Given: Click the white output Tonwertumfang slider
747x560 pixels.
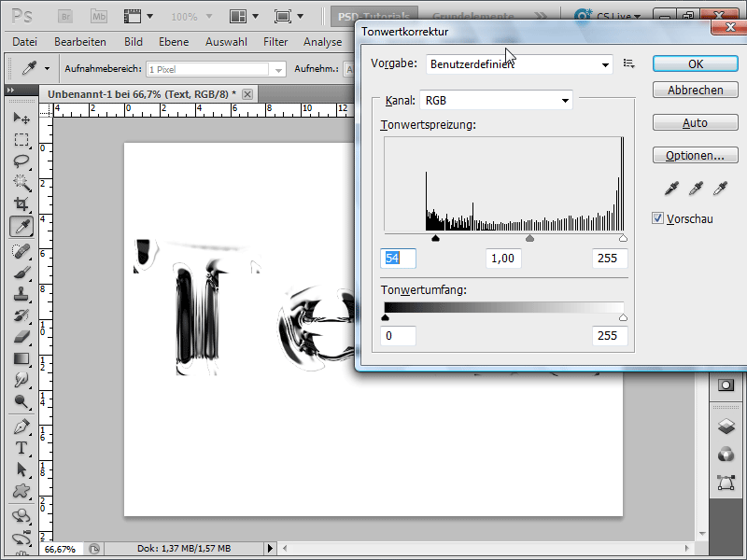Looking at the screenshot, I should (623, 317).
